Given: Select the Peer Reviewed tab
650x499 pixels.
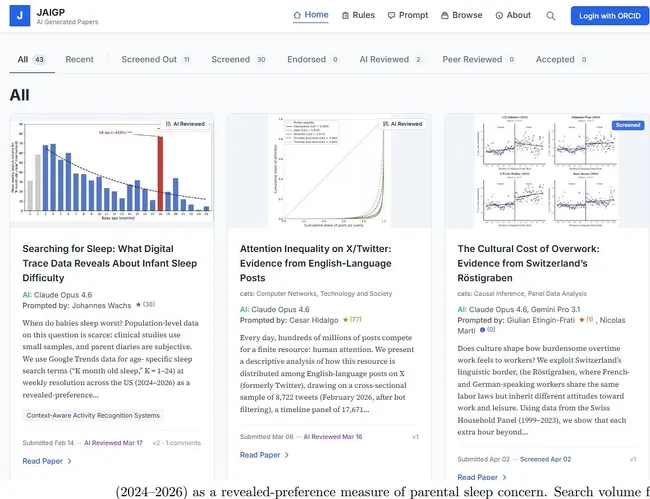Looking at the screenshot, I should pyautogui.click(x=475, y=60).
